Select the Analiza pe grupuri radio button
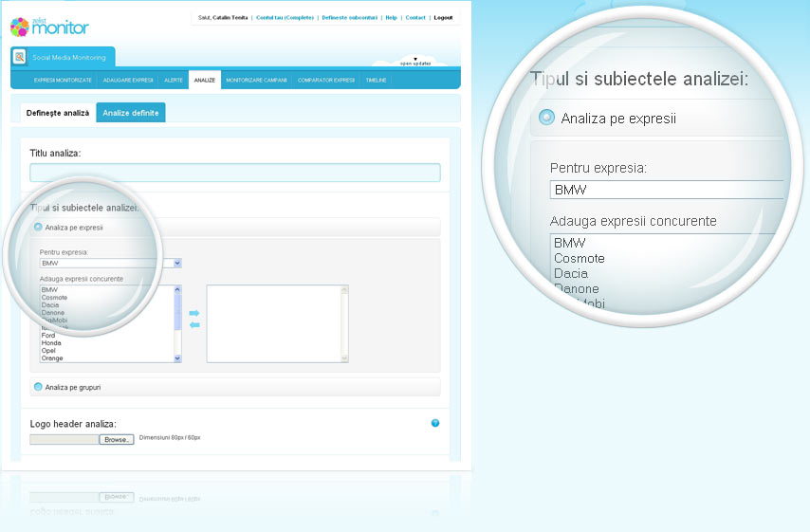This screenshot has height=532, width=810. (x=38, y=386)
